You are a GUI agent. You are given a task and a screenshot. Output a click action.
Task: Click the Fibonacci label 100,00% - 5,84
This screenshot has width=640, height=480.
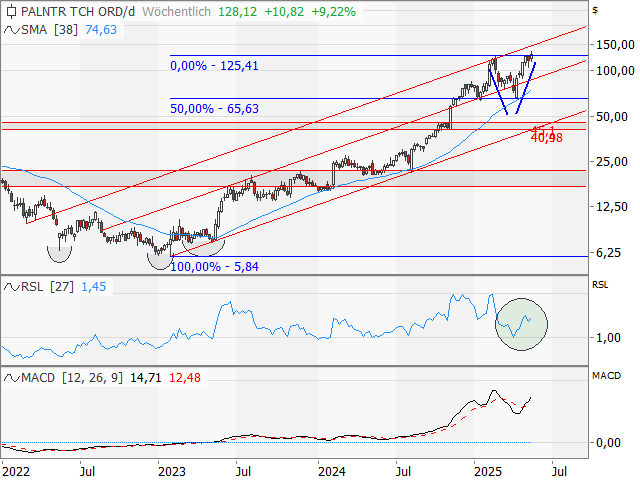click(x=214, y=267)
